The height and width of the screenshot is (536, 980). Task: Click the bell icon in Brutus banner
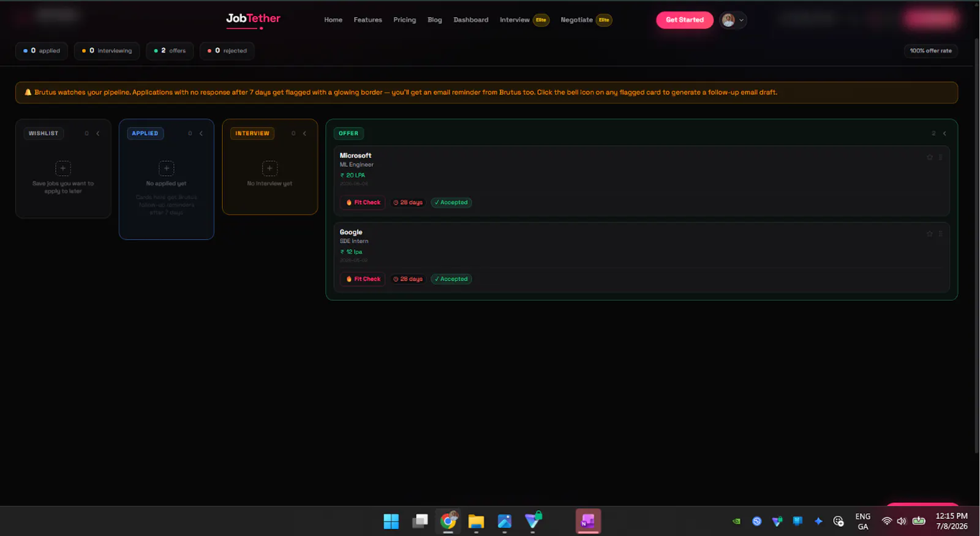[28, 92]
